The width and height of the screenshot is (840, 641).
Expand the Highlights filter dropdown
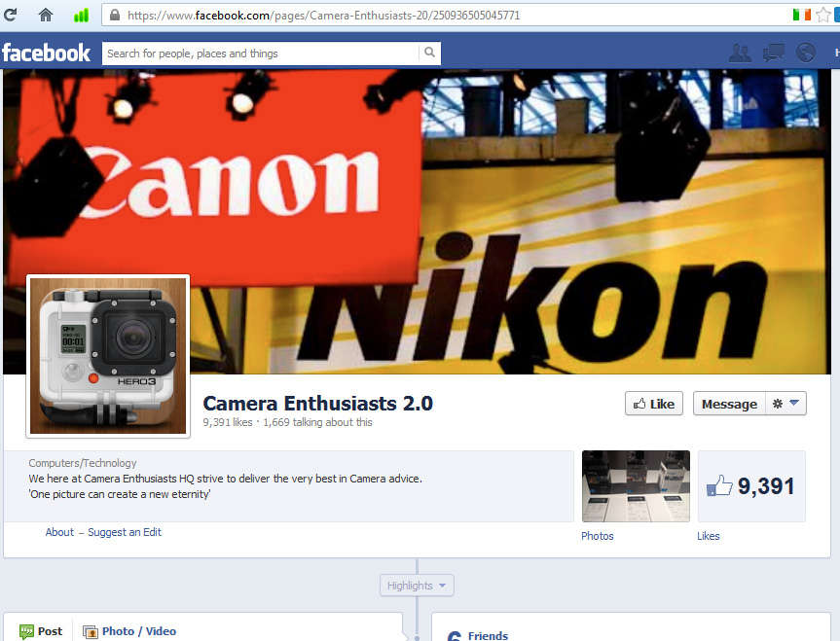tap(417, 585)
